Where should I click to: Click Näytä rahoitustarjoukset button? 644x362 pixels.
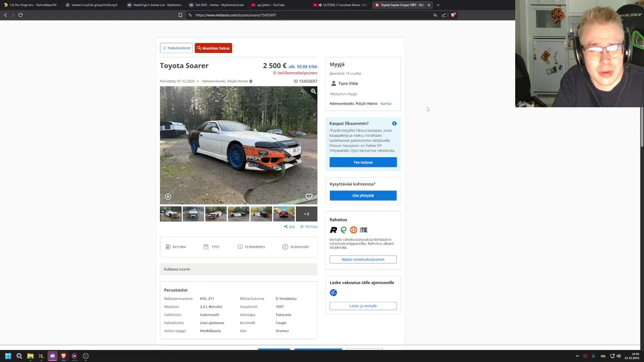coord(363,259)
